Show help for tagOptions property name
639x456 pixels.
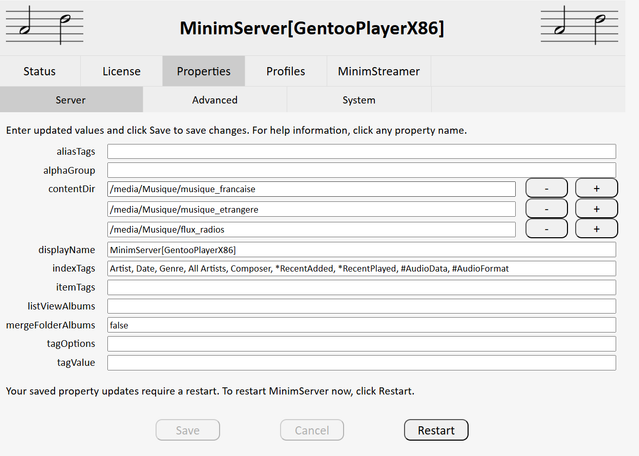(70, 343)
